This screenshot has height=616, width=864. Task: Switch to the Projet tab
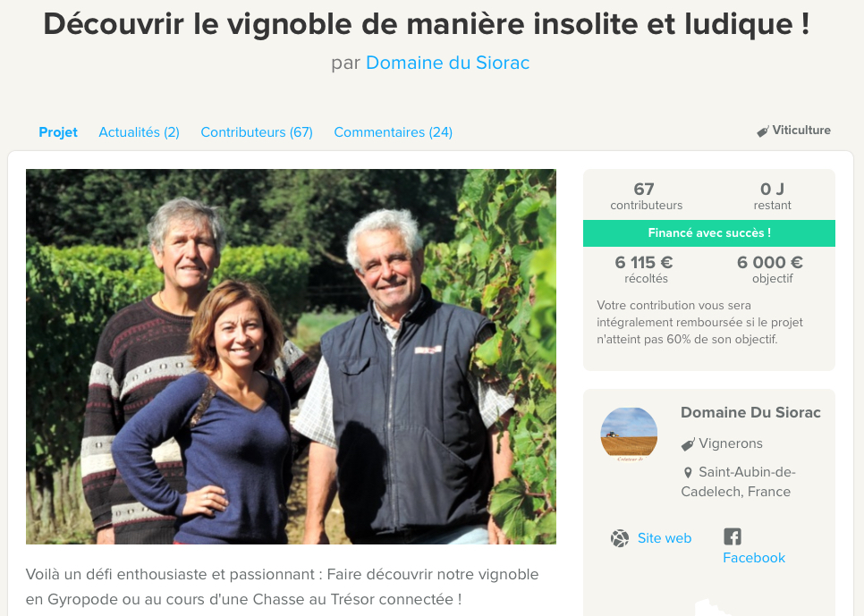(x=58, y=132)
